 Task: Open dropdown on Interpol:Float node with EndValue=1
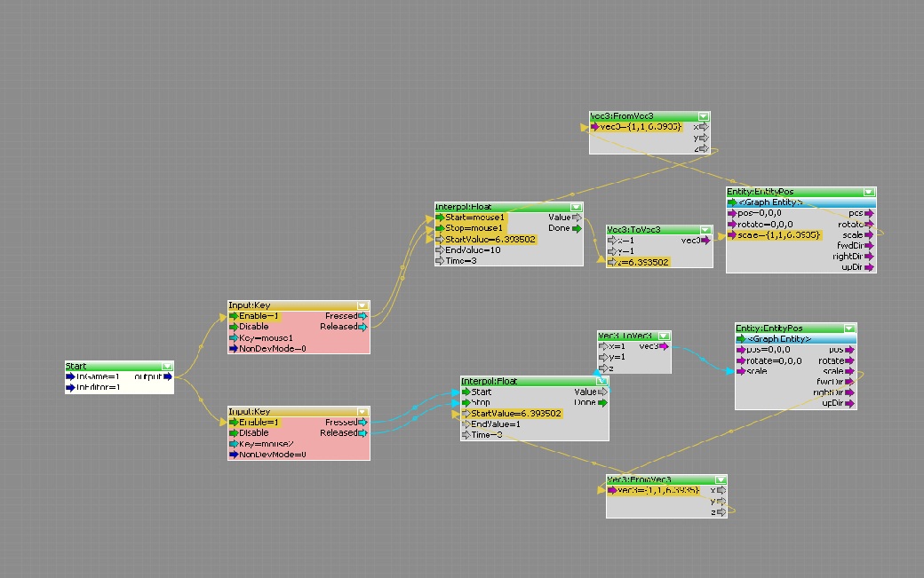pos(601,382)
